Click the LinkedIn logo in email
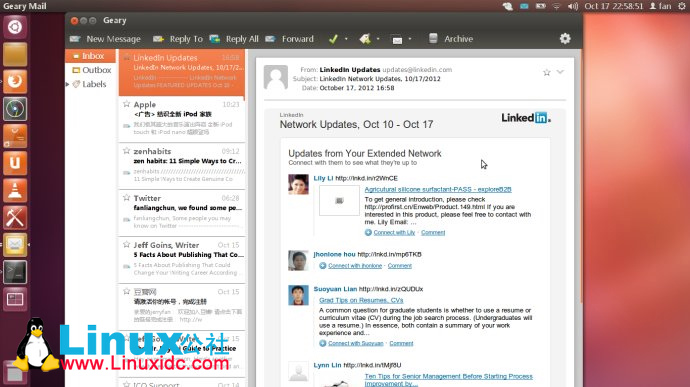 (x=526, y=118)
